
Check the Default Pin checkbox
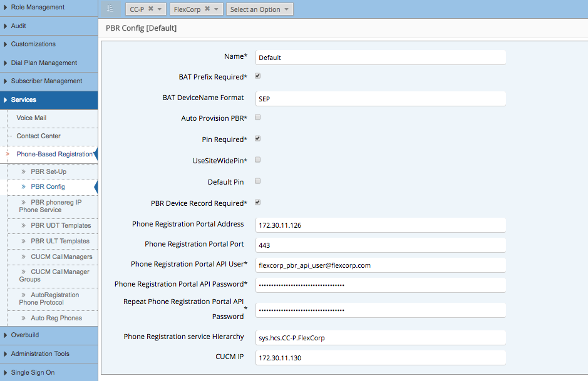pyautogui.click(x=257, y=181)
